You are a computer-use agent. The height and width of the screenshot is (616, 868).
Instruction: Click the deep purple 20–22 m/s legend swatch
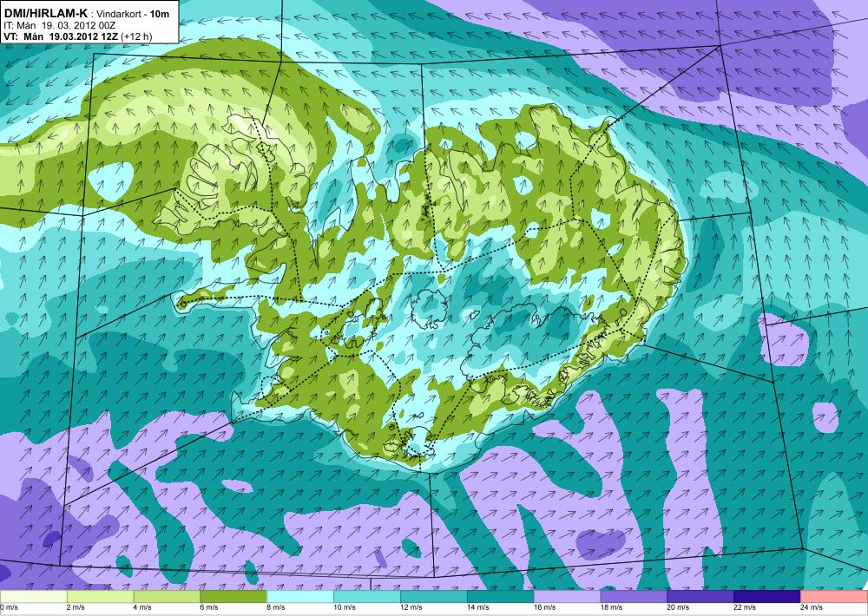700,597
